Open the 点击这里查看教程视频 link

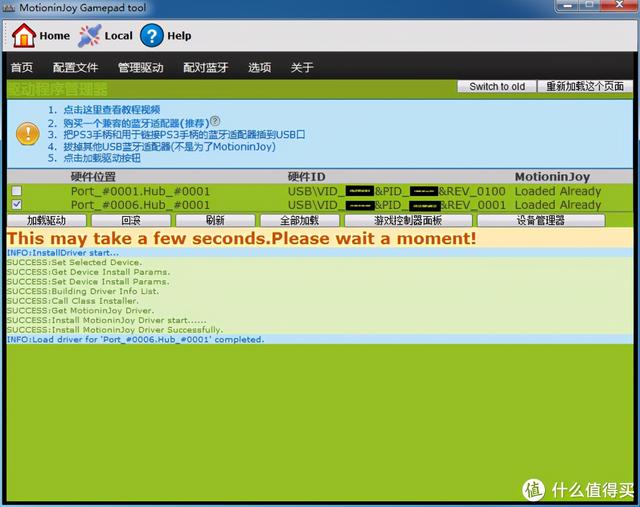(111, 109)
